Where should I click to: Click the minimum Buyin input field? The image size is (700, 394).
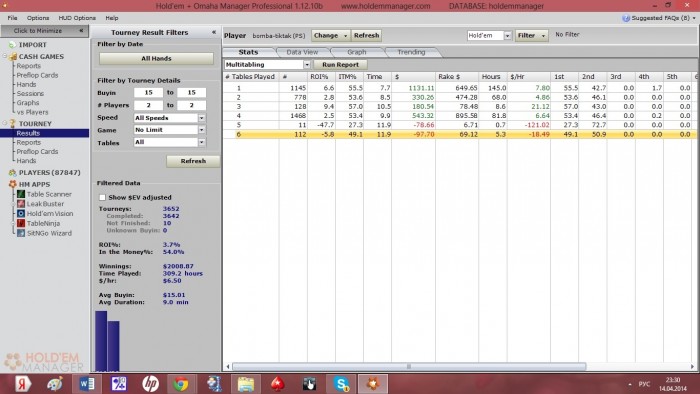(x=148, y=93)
